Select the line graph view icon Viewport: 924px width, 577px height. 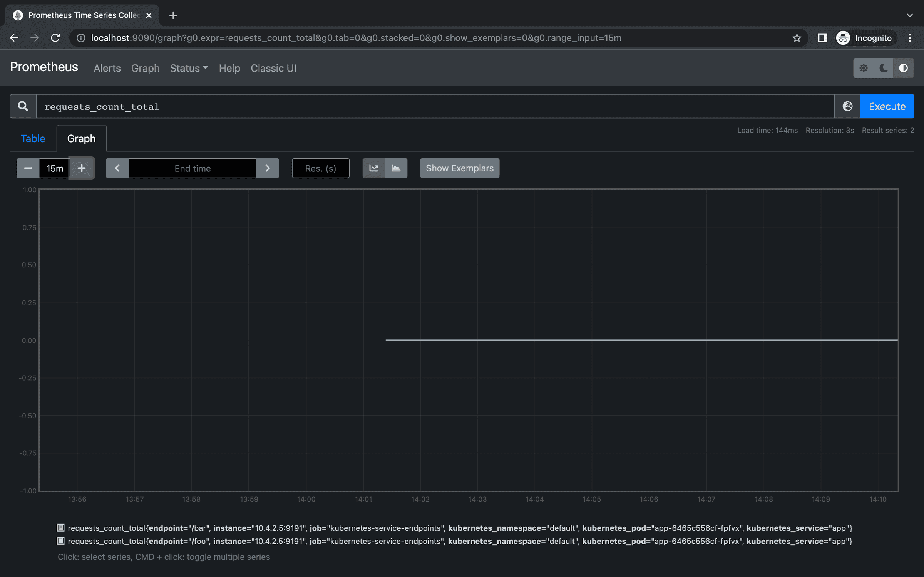click(373, 168)
